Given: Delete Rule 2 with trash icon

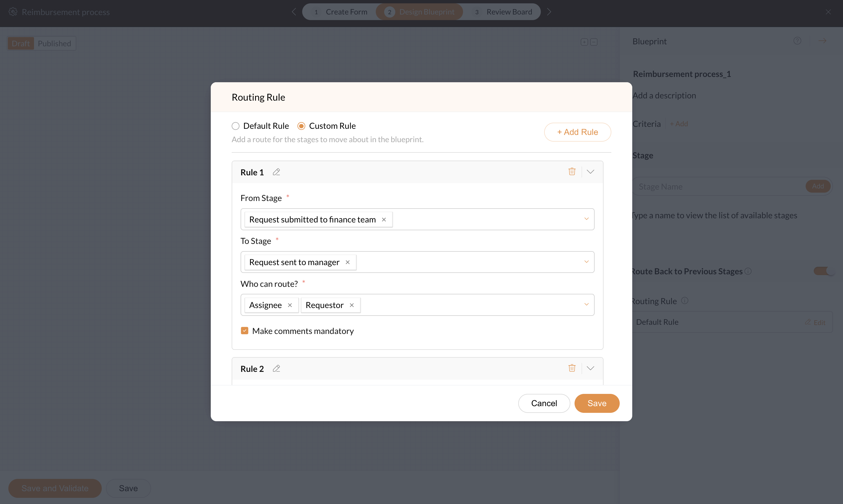Looking at the screenshot, I should pyautogui.click(x=572, y=369).
